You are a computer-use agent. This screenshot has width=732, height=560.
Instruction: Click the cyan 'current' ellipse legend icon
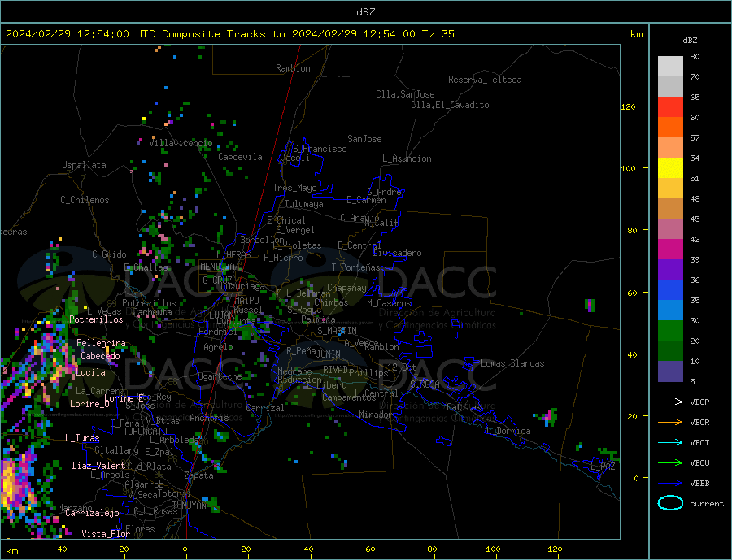(x=670, y=503)
